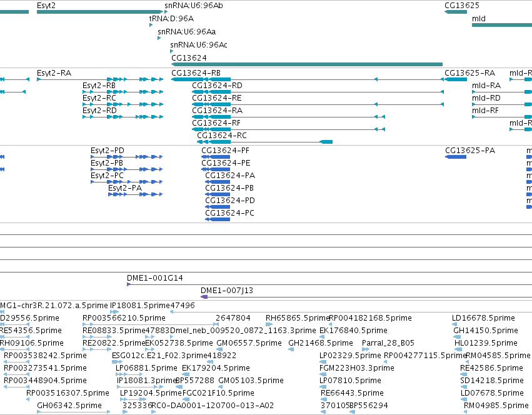Click EST RE66443.5prime label
Viewport: 532px width, 415px height.
pyautogui.click(x=352, y=393)
